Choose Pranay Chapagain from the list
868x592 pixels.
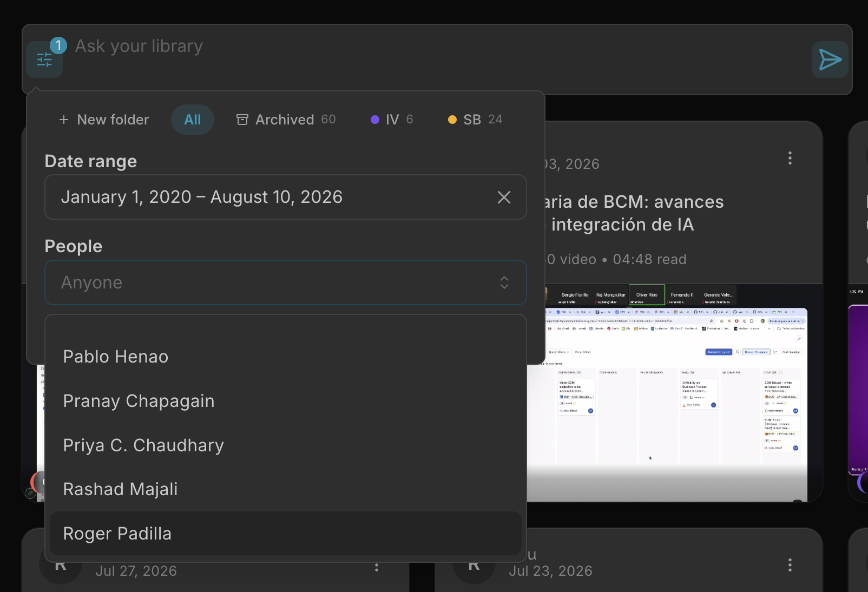click(286, 401)
